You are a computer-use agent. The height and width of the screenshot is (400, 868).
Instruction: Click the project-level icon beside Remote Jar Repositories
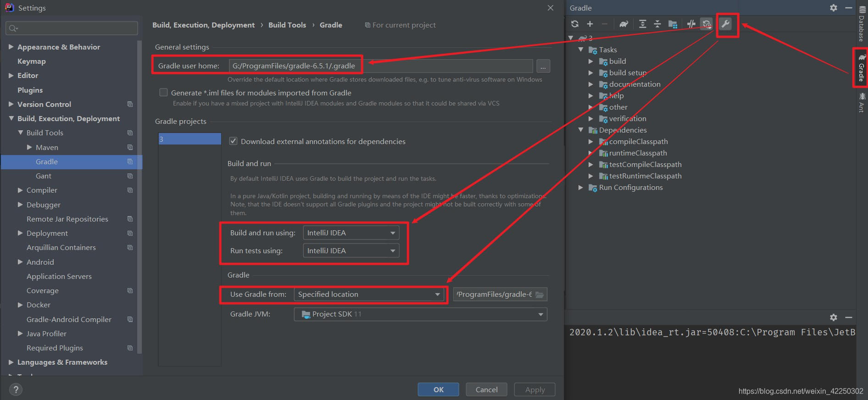click(130, 219)
